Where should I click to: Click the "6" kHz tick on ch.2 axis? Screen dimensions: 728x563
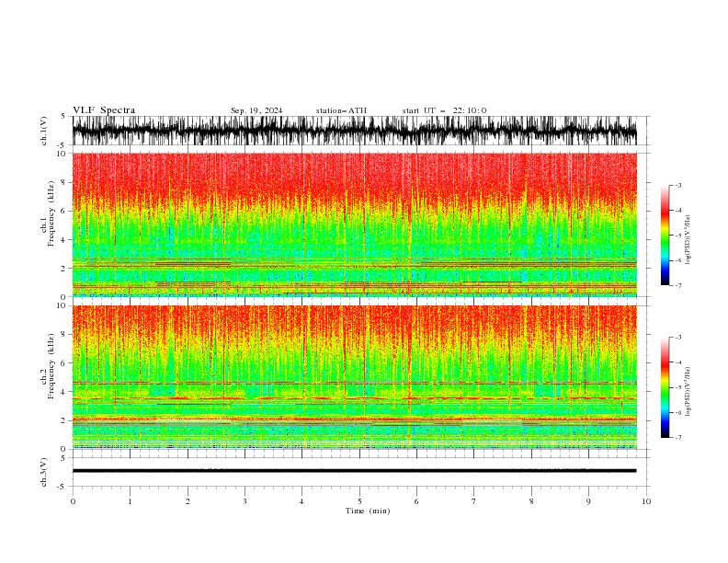pyautogui.click(x=63, y=363)
